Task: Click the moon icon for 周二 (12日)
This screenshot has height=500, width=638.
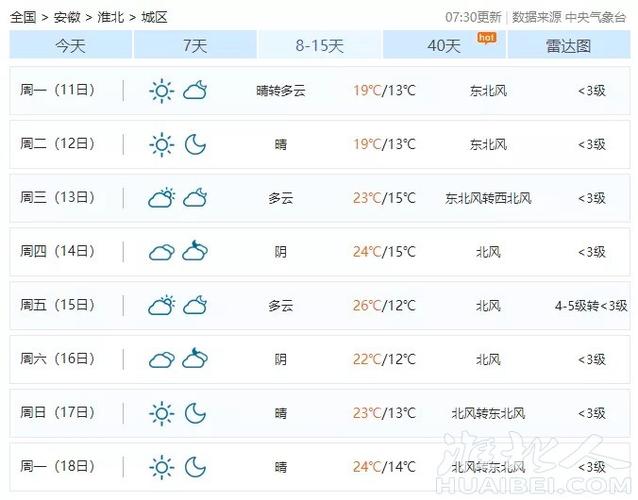Action: [195, 144]
